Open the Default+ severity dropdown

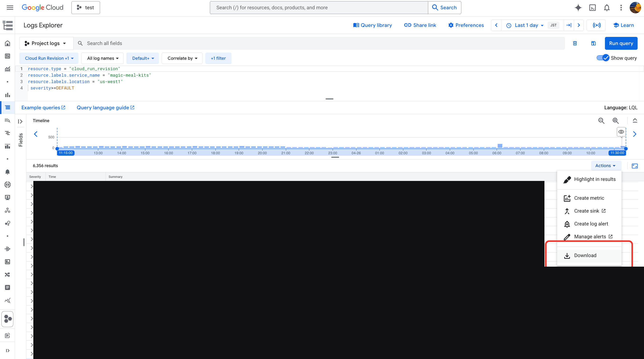coord(143,58)
